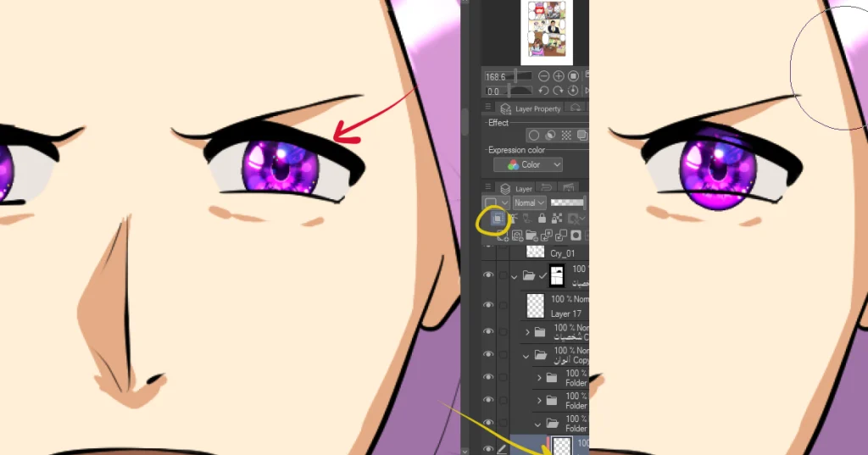Open tab right after Layer tab
This screenshot has height=455, width=868.
[x=547, y=188]
